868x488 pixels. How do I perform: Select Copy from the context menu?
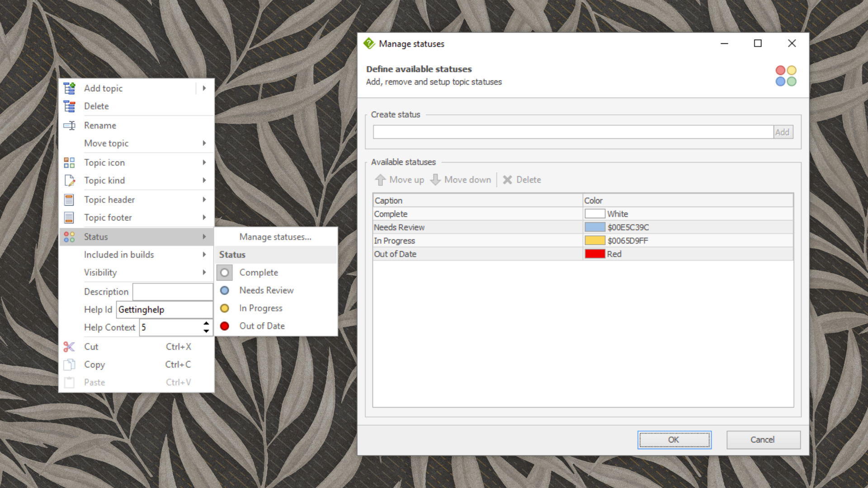137,365
